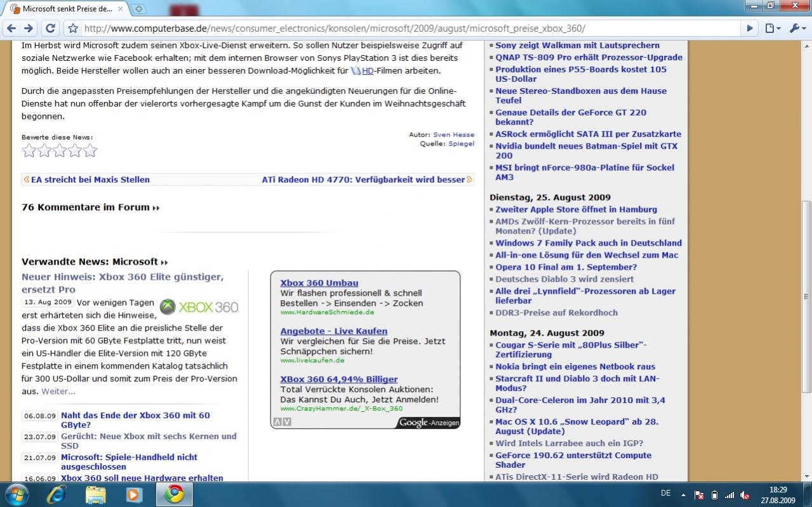The height and width of the screenshot is (507, 812).
Task: Bookmark this page with the star icon
Action: coord(73,29)
